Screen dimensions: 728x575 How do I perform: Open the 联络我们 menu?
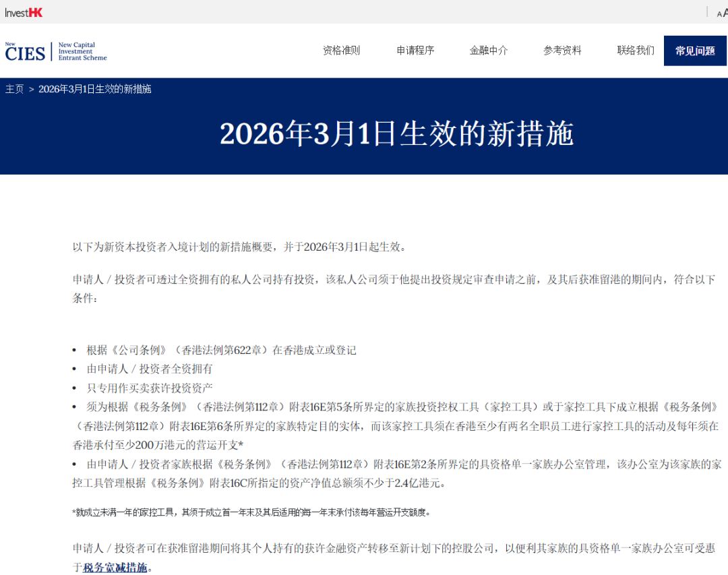click(636, 51)
